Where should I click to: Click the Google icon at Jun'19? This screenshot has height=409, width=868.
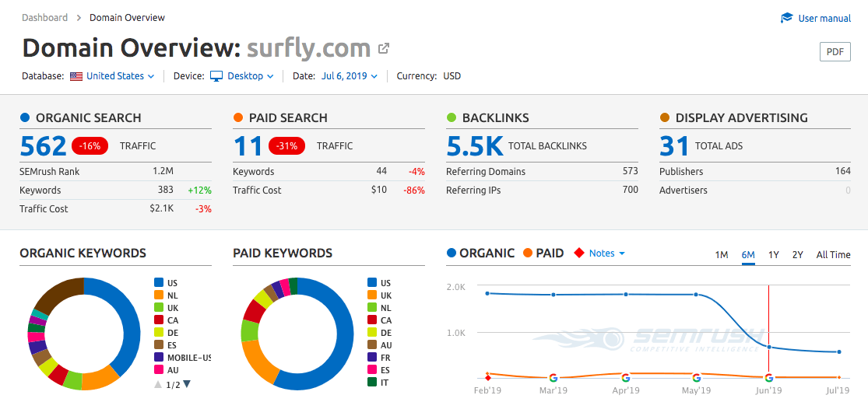coord(768,378)
